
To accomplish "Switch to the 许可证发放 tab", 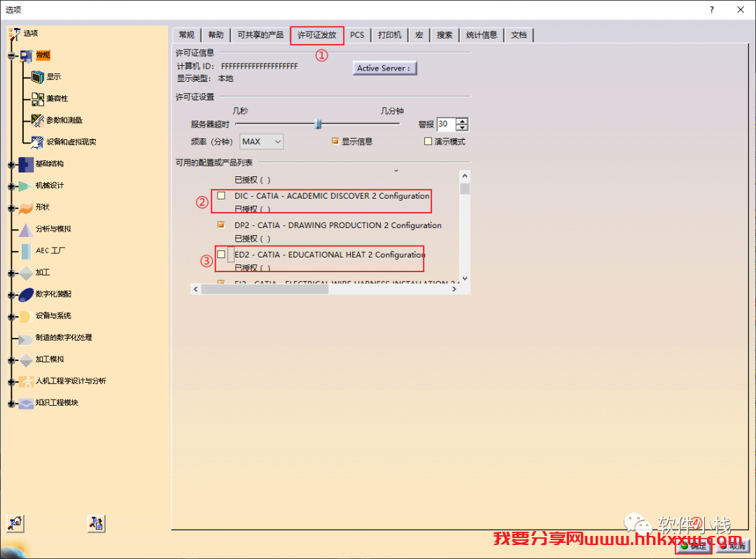I will pos(317,35).
